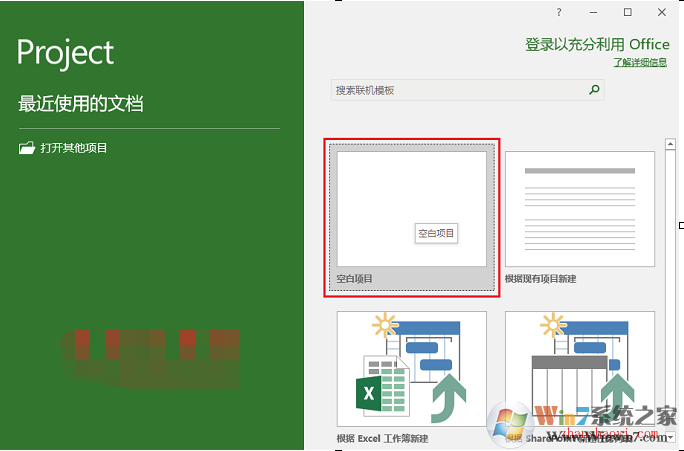Click the 打开其他项目 text link

(x=74, y=148)
